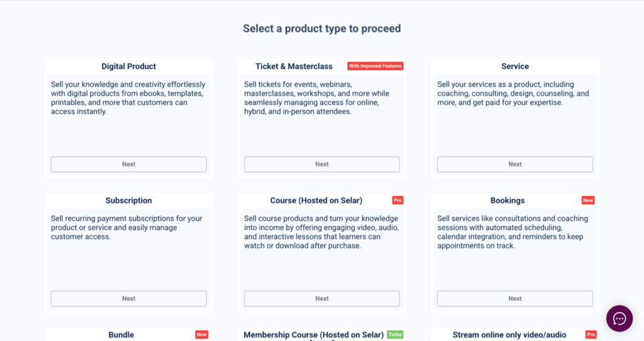Choose the Membership Course (Hosted on Selar) heading
Screen dimensions: 644x341
pyautogui.click(x=313, y=335)
